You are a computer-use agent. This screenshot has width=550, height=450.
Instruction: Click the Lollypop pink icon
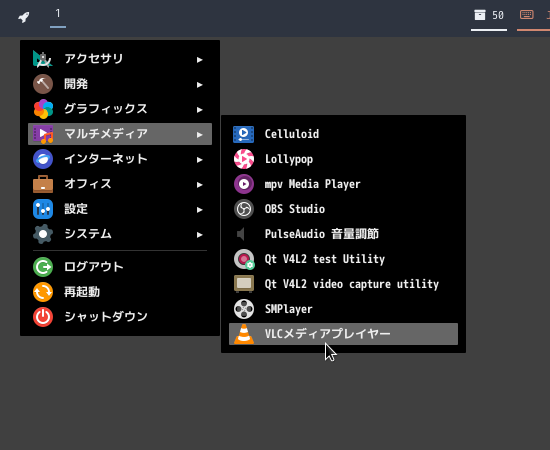pyautogui.click(x=244, y=159)
